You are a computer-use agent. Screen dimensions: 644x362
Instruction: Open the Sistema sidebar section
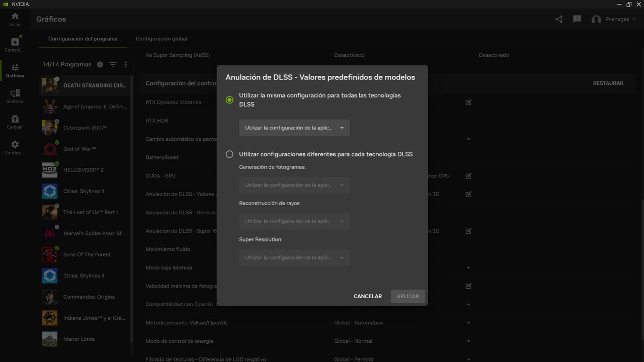point(15,96)
